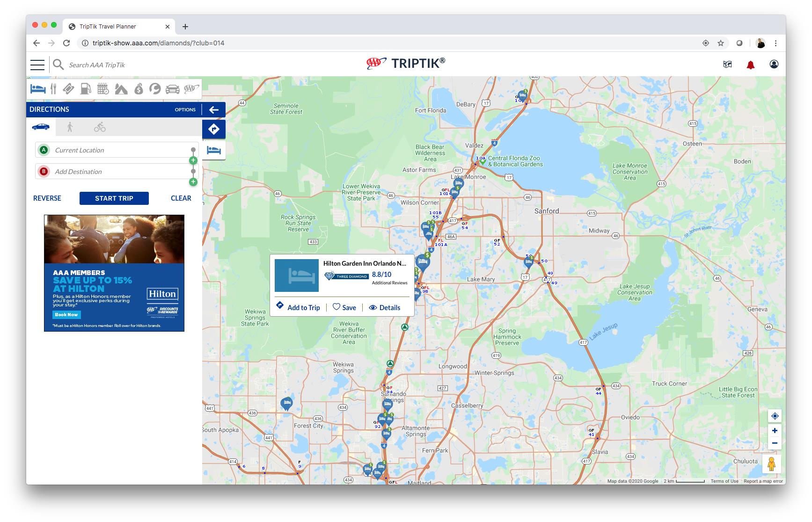Zoom in the map with plus
Screen dimensions: 812x522
tap(775, 430)
